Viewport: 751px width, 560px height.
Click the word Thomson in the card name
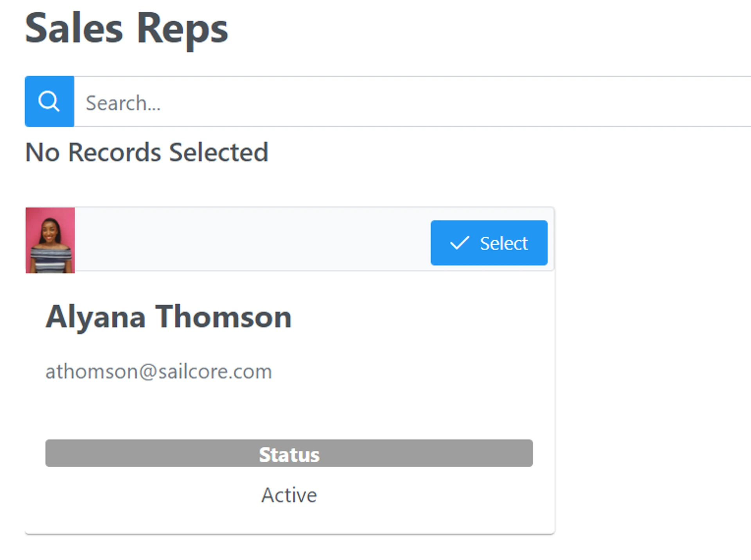pyautogui.click(x=223, y=317)
